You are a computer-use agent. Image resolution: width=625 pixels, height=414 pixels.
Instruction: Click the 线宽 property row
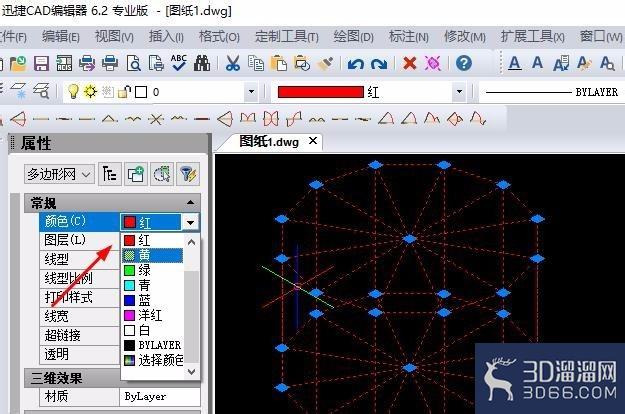click(80, 316)
